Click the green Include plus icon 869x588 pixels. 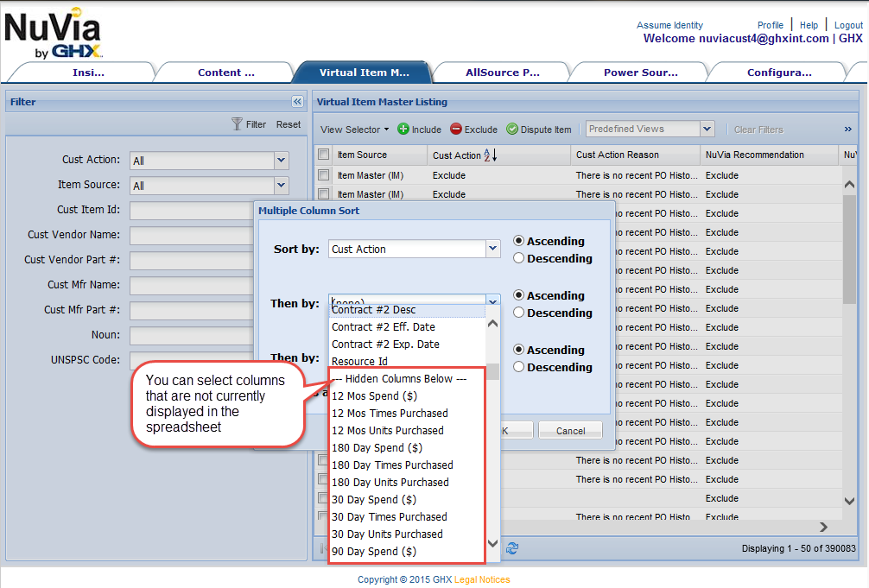(x=403, y=129)
